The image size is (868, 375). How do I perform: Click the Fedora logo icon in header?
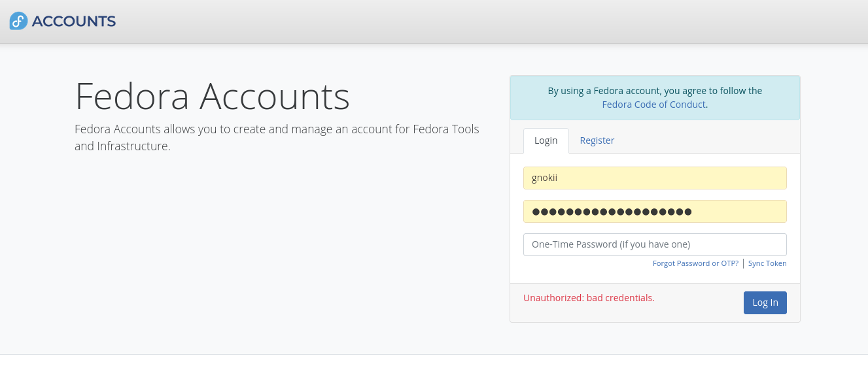pyautogui.click(x=18, y=21)
